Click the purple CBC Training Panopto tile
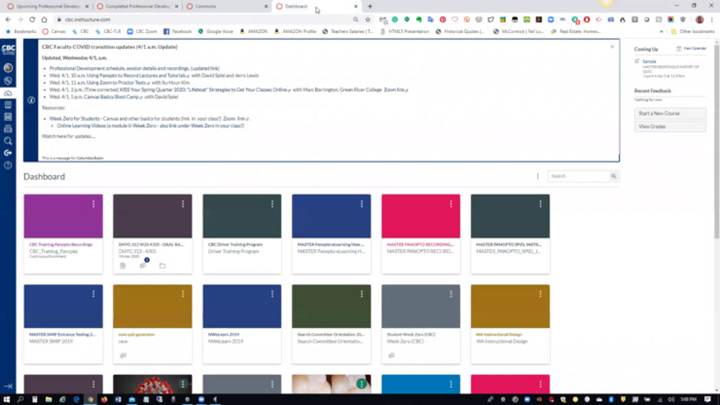Viewport: 720px width, 405px height. pos(63,216)
